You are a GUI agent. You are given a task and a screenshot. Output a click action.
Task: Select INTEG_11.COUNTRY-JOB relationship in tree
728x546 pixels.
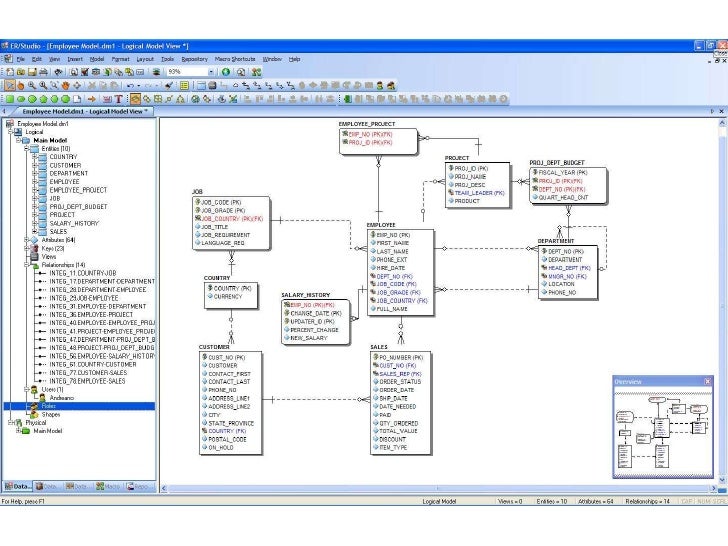point(83,273)
